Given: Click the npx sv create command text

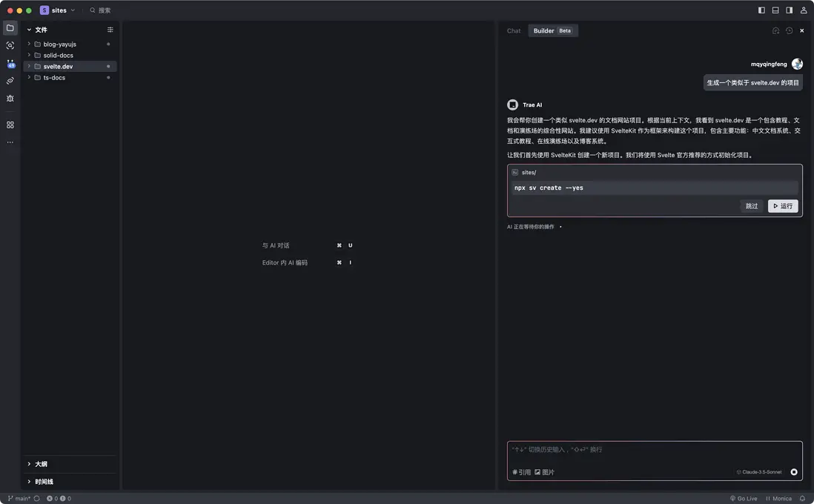Looking at the screenshot, I should 549,188.
